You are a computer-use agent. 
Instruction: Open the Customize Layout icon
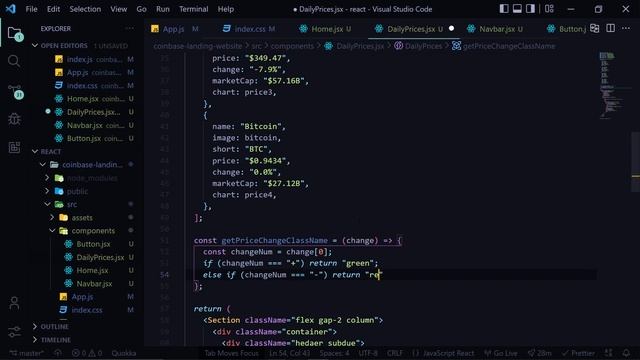coord(549,9)
